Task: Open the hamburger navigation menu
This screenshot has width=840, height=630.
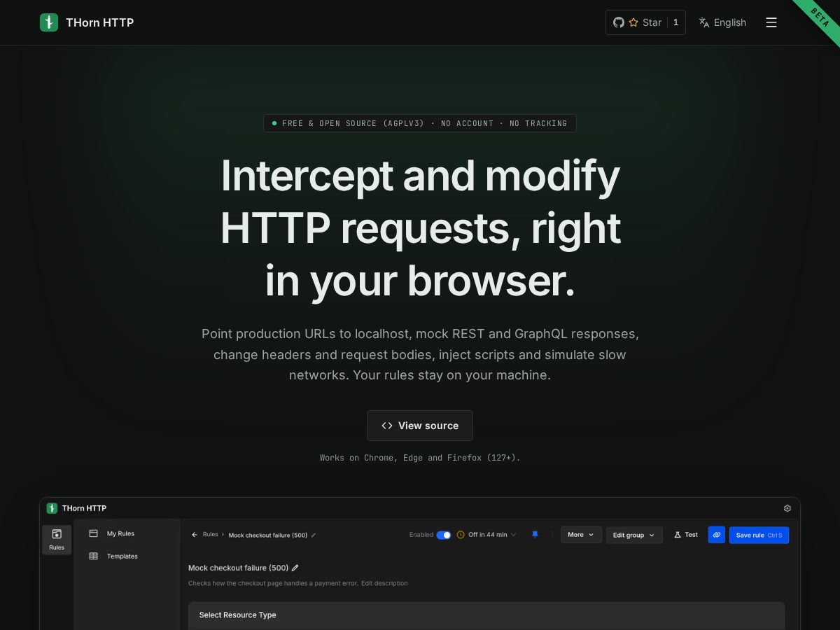Action: [771, 22]
